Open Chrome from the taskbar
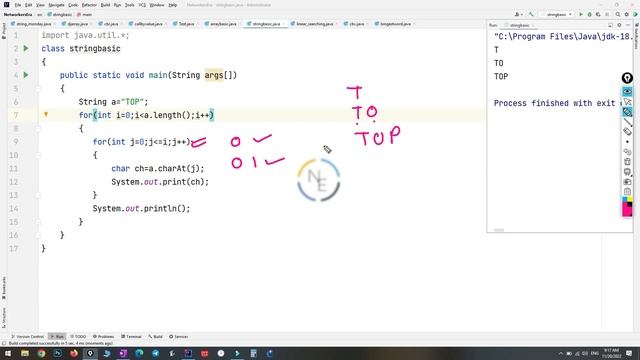 tap(41, 353)
